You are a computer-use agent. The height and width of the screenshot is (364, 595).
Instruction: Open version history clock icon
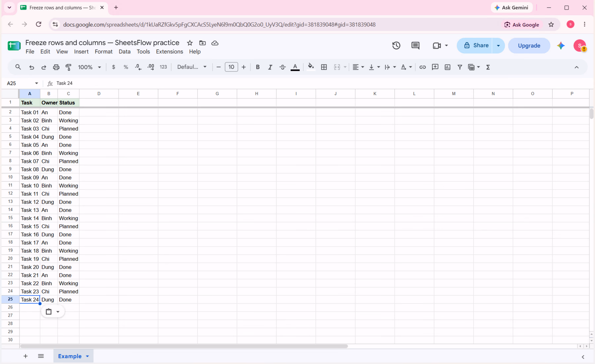coord(396,46)
